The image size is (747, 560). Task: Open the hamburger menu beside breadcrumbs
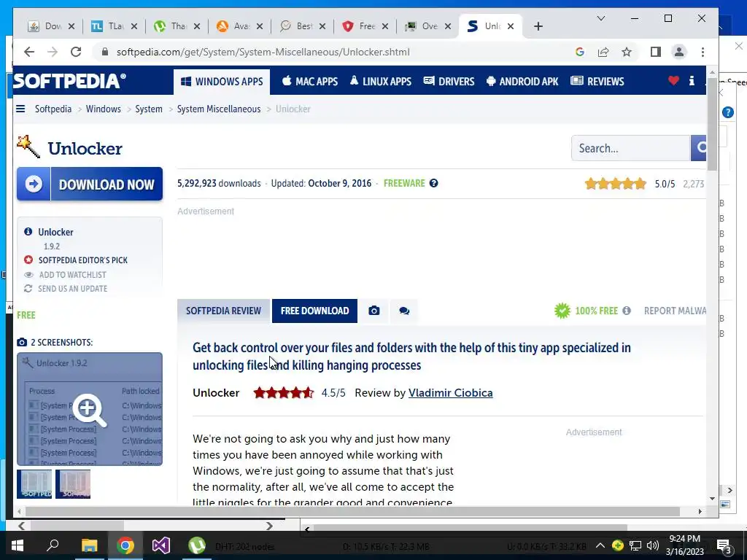coord(20,109)
